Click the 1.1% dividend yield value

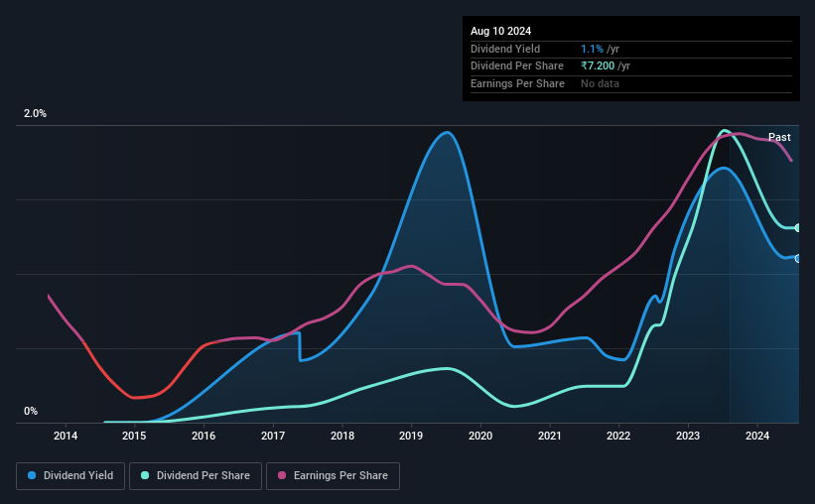click(592, 49)
